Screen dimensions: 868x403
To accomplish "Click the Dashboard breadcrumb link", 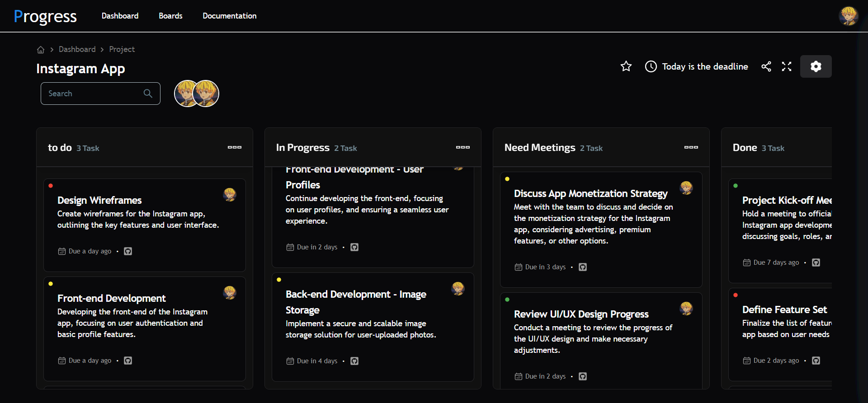I will click(77, 49).
